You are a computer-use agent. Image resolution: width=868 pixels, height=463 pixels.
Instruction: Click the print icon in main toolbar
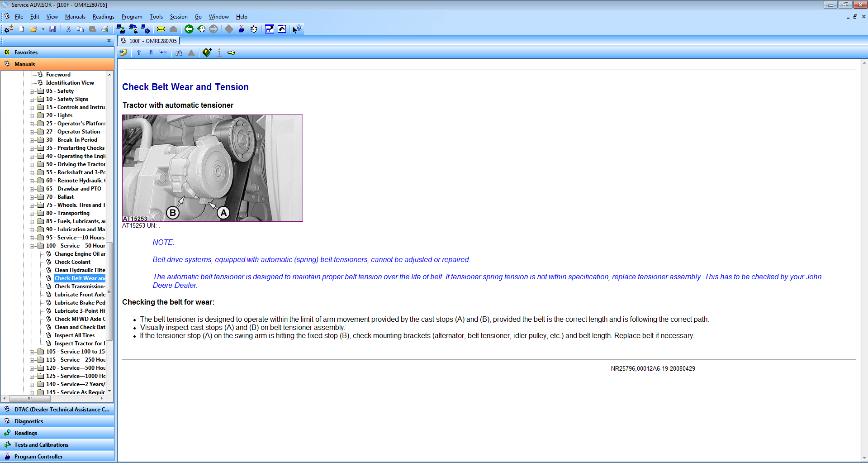tap(105, 29)
